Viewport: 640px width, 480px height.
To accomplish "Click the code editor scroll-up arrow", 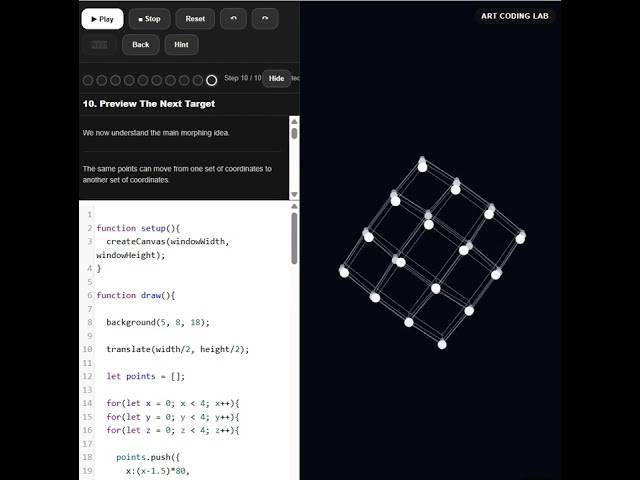I will point(294,207).
